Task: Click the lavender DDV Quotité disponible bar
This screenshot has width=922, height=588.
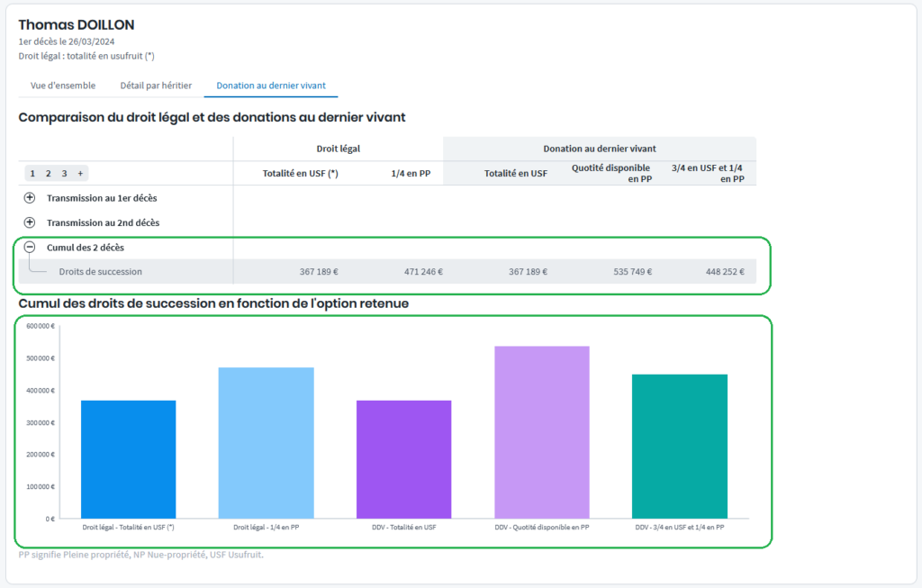Action: tap(541, 432)
